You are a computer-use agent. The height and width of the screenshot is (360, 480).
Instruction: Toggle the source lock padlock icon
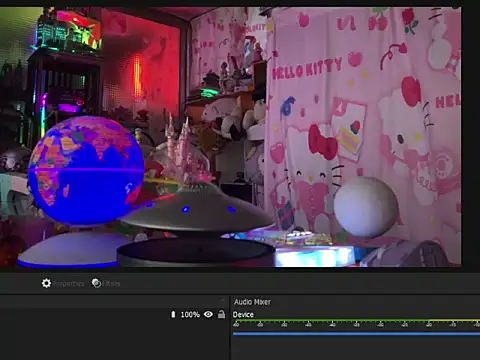(x=221, y=314)
